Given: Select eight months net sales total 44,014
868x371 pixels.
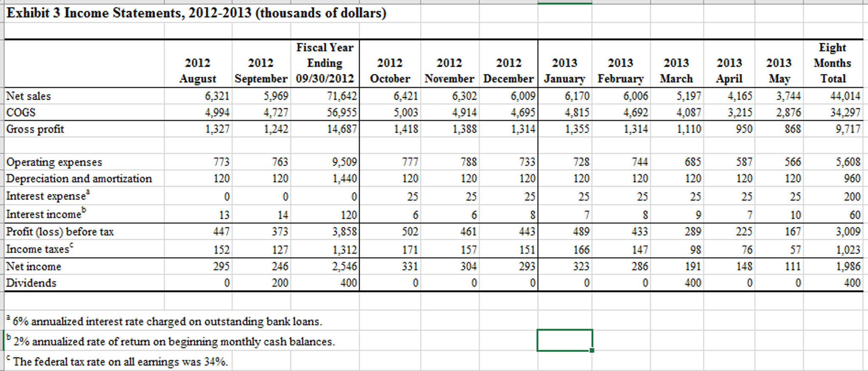Looking at the screenshot, I should click(x=846, y=96).
